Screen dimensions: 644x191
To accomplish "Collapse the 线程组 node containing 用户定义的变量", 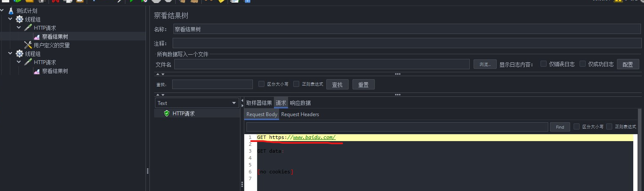I will coord(10,19).
